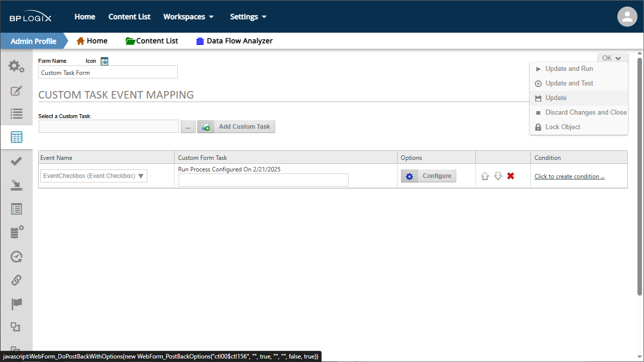Click the vertical page scrollbar
Image resolution: width=644 pixels, height=362 pixels.
pos(640,176)
